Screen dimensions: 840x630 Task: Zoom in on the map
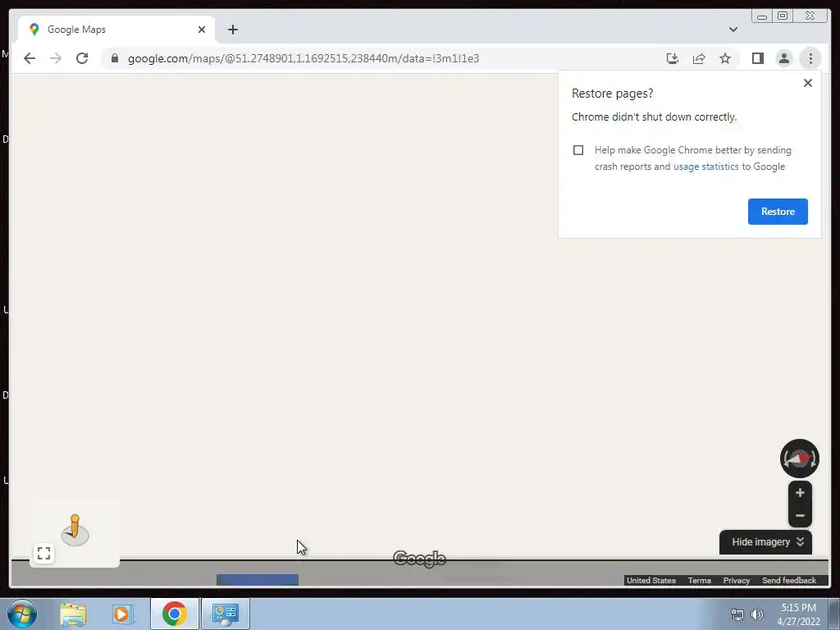[x=800, y=493]
